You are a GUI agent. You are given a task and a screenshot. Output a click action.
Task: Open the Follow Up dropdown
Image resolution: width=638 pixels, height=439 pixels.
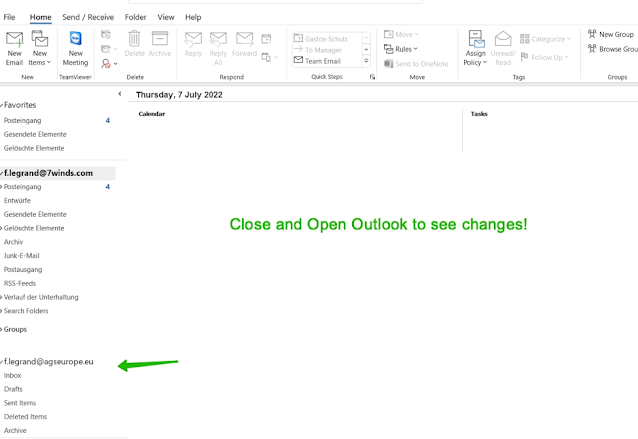(544, 57)
